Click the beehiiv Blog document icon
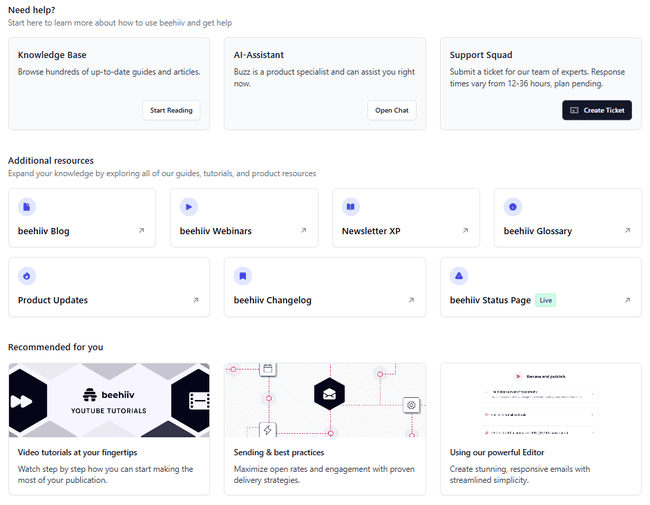Screen dimensions: 650x505 [x=27, y=207]
